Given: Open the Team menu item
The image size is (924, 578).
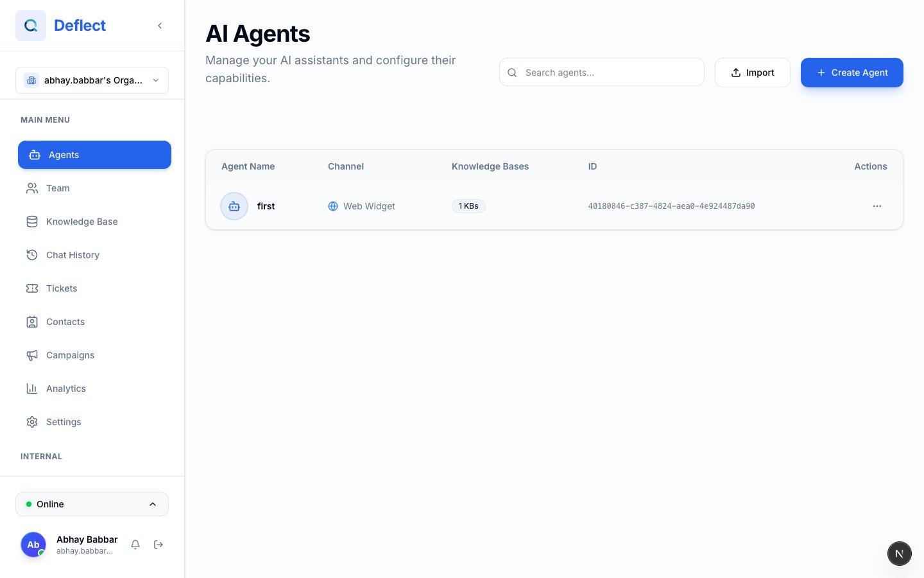Looking at the screenshot, I should click(x=94, y=188).
